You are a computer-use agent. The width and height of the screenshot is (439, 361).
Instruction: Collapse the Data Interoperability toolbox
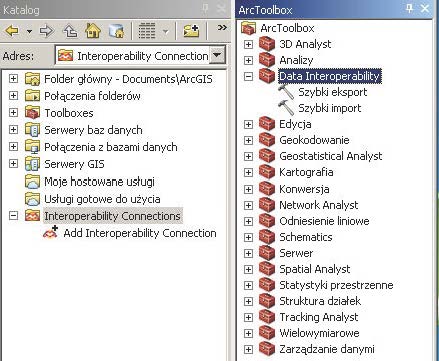tap(248, 76)
